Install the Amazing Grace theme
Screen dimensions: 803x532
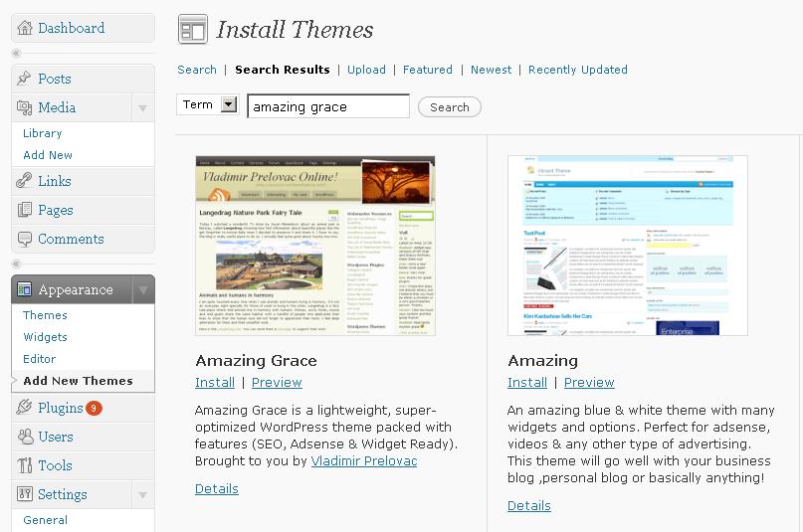pyautogui.click(x=215, y=382)
